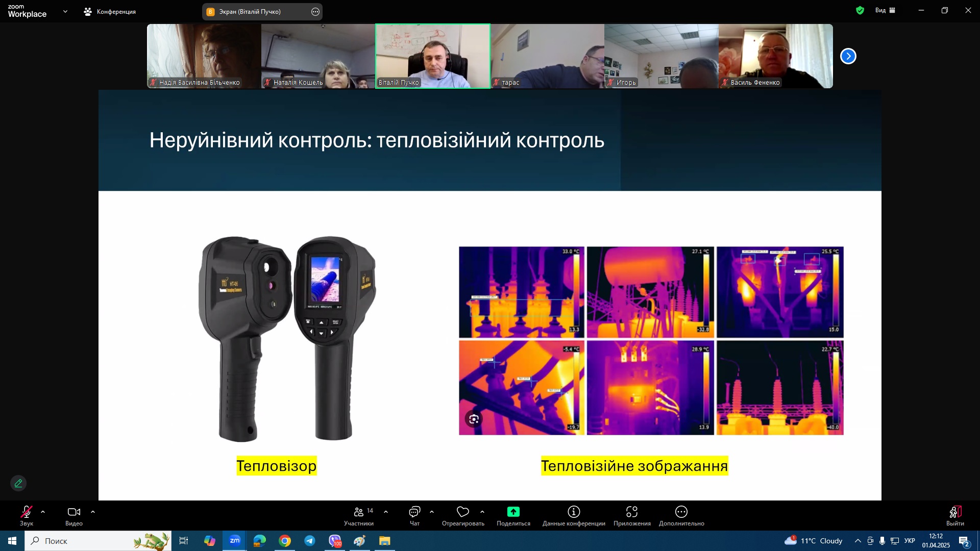980x551 pixels.
Task: Expand chat options arrow beside Чат
Action: (432, 512)
